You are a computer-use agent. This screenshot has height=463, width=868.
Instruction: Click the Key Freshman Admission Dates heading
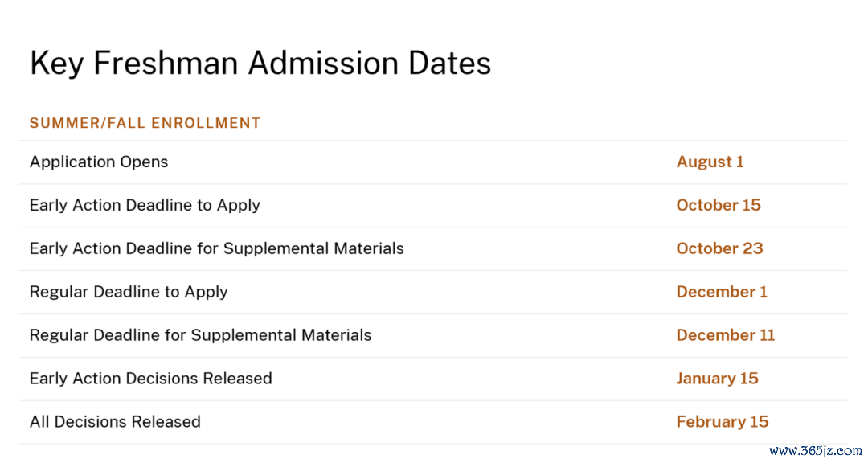(x=260, y=64)
